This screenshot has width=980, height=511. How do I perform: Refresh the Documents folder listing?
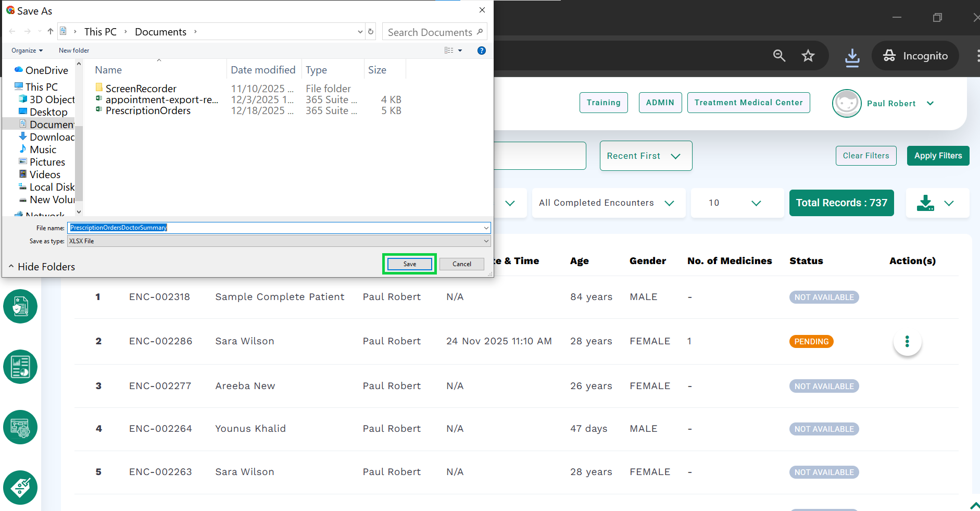coord(371,32)
